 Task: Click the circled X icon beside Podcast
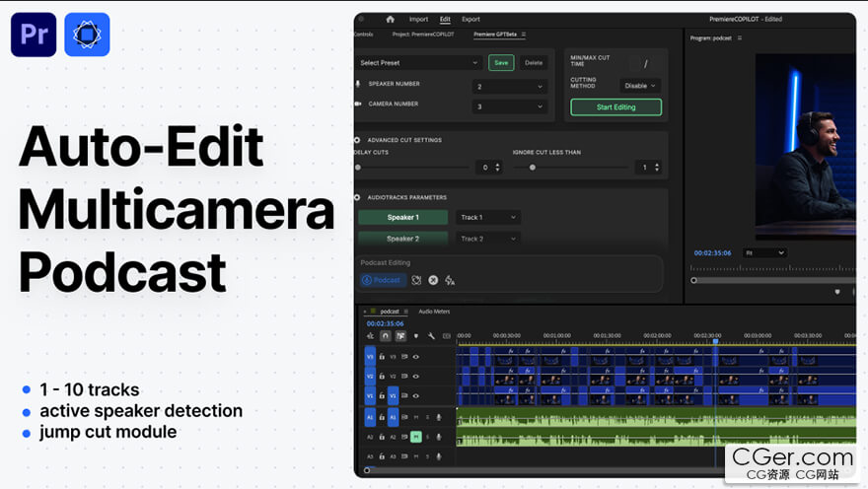pos(433,280)
